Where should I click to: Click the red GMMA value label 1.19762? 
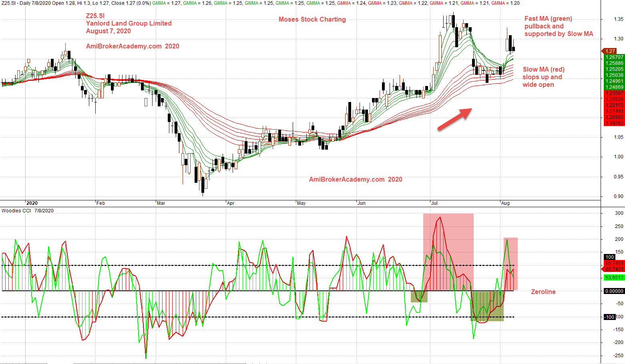click(x=614, y=123)
